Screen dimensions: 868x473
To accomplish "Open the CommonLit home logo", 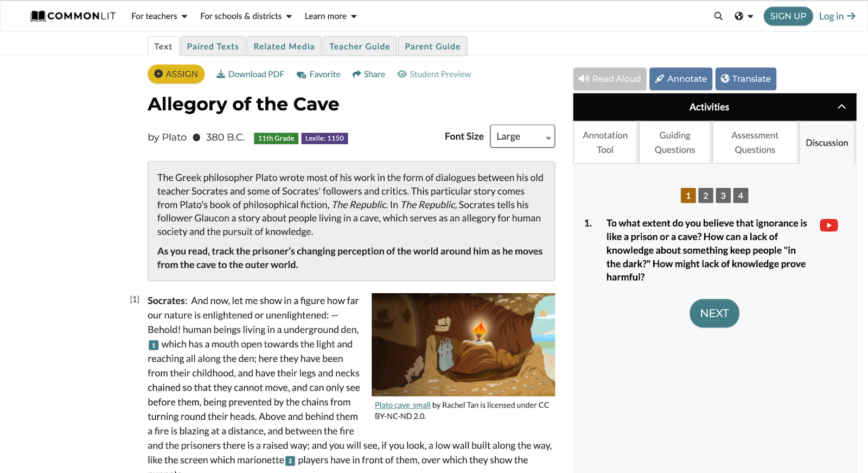I will coord(73,16).
